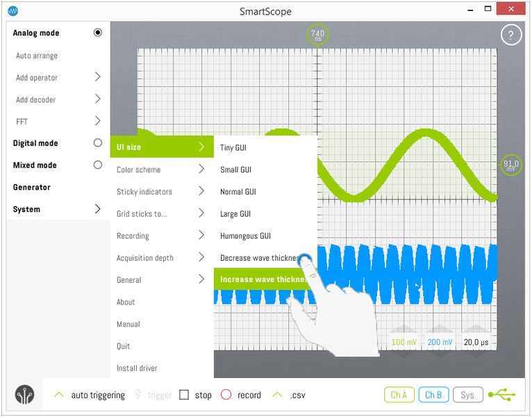The image size is (532, 417).
Task: Toggle the Ch A channel button
Action: click(399, 395)
